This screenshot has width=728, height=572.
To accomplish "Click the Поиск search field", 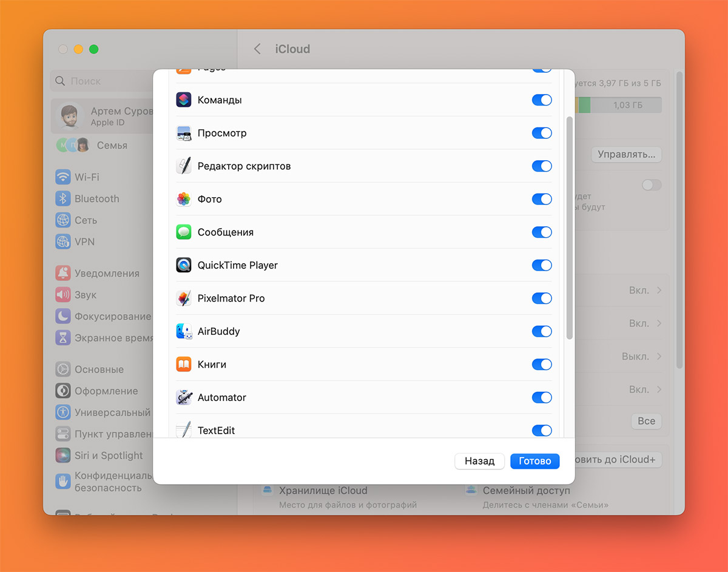I will pyautogui.click(x=102, y=81).
